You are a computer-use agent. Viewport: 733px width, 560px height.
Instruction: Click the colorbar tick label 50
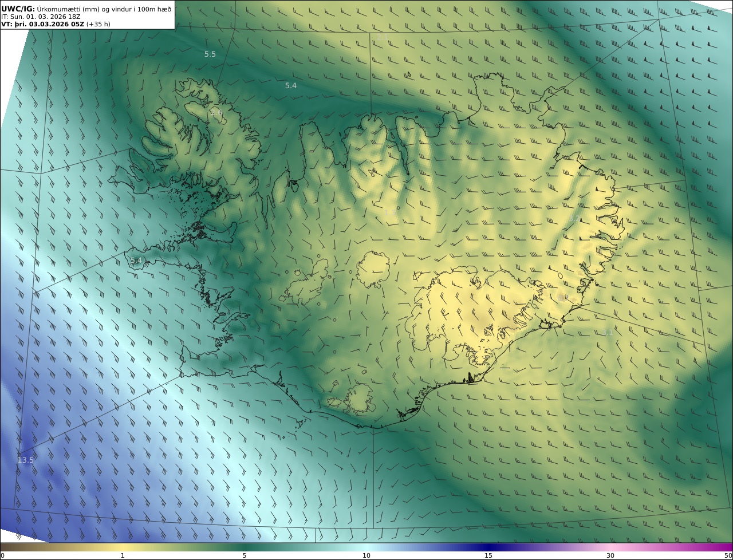728,555
